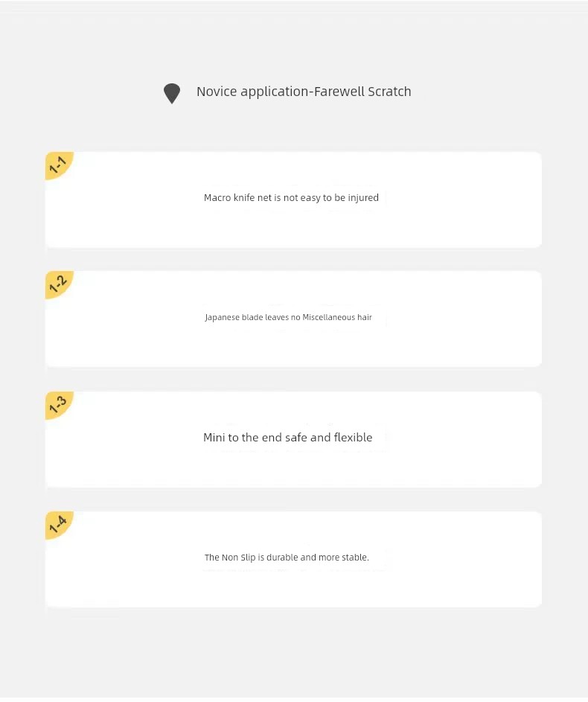Image resolution: width=588 pixels, height=702 pixels.
Task: Select the yellow 1-3 corner badge
Action: point(58,405)
